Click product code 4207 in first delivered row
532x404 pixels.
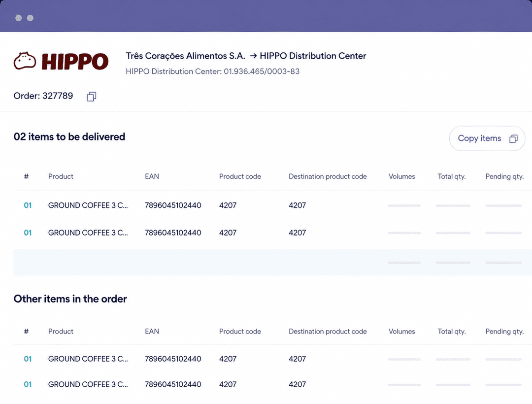[x=228, y=205]
